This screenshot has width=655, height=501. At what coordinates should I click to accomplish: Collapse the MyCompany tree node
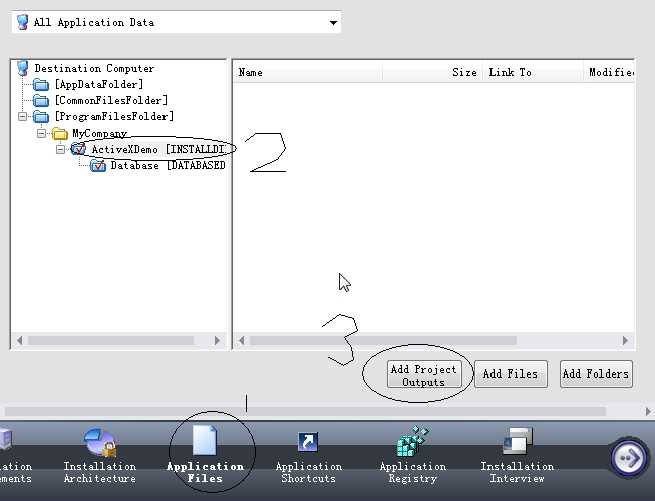tap(41, 134)
